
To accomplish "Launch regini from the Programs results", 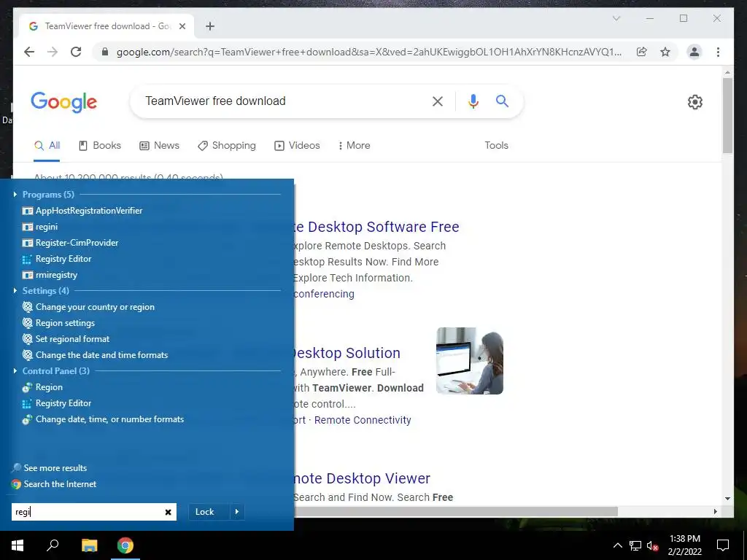I will point(40,227).
